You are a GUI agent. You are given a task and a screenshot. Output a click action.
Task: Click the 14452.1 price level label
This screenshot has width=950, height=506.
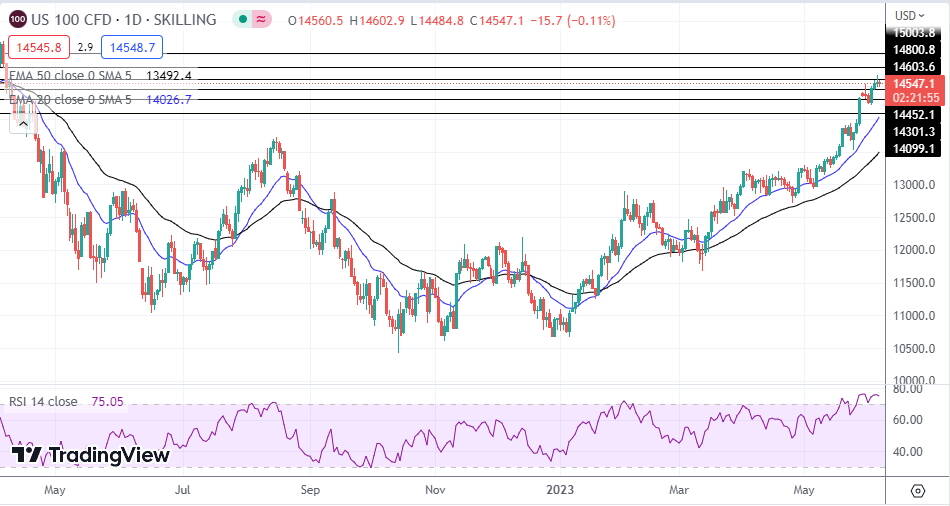click(x=914, y=115)
